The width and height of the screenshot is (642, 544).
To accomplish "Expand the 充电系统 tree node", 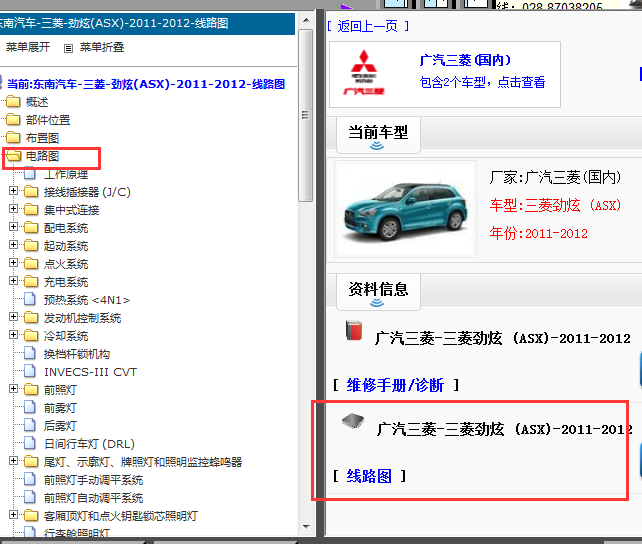I will [x=14, y=281].
